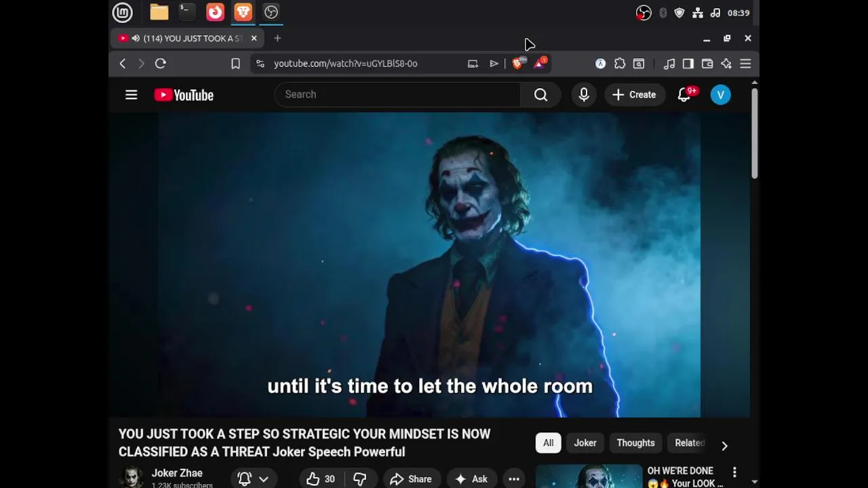The image size is (868, 488).
Task: Show more filter chips with right arrow
Action: [x=724, y=445]
